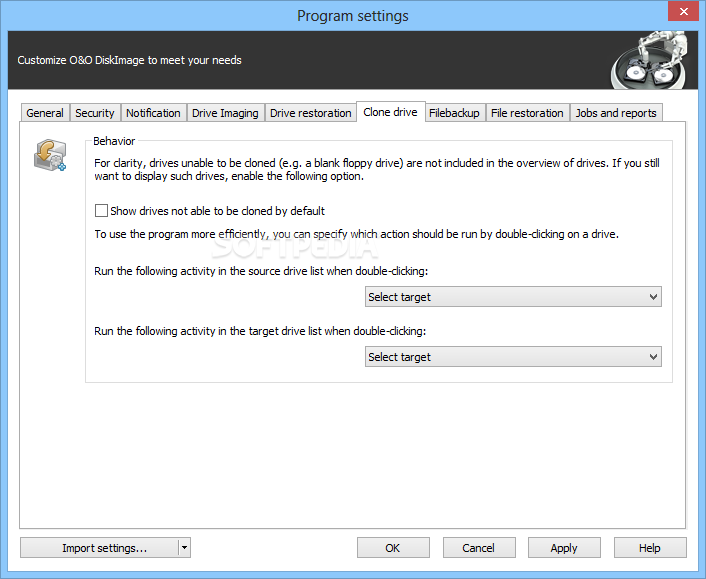The width and height of the screenshot is (706, 579).
Task: Open Help for program settings
Action: tap(650, 547)
